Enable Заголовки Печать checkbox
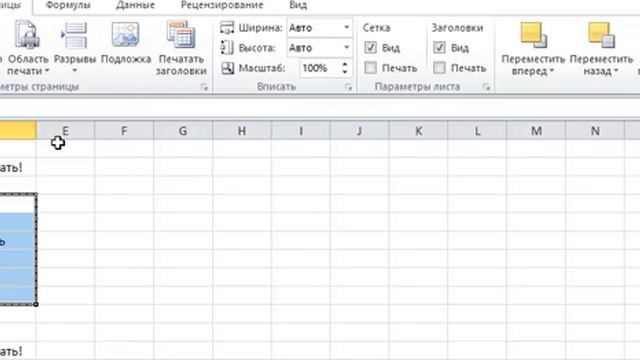 pyautogui.click(x=440, y=68)
